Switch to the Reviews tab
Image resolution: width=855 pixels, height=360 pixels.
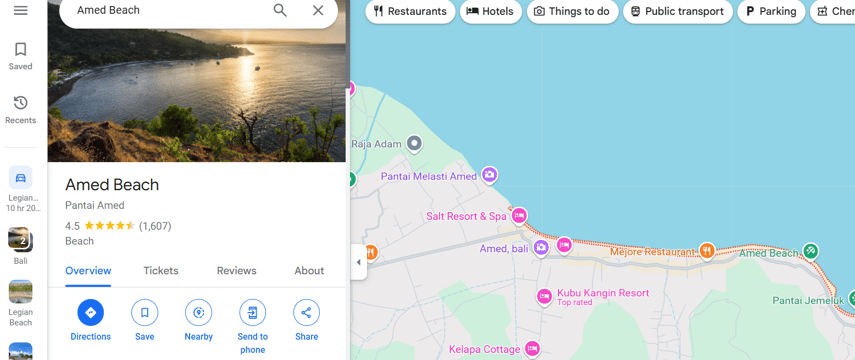pos(237,271)
